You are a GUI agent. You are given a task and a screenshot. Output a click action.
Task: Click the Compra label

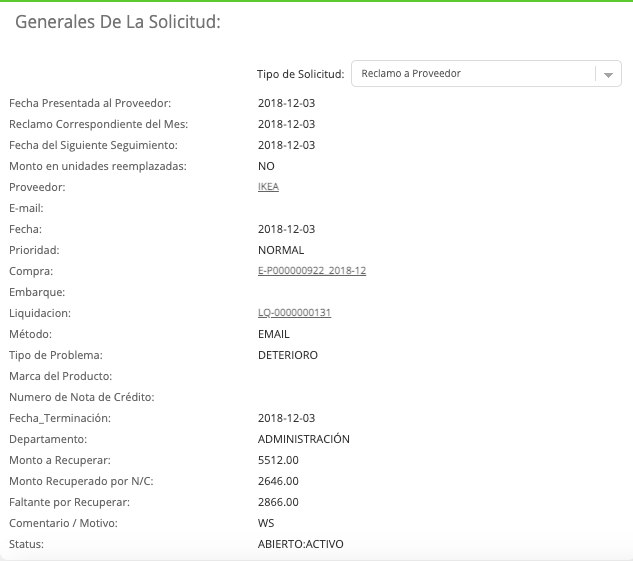coord(31,271)
